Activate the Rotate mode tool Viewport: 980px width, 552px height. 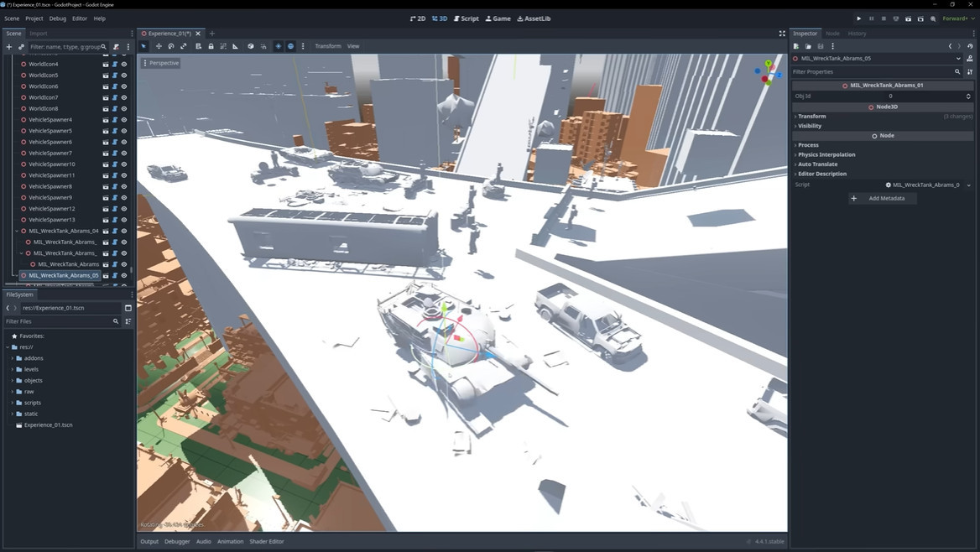(x=170, y=46)
